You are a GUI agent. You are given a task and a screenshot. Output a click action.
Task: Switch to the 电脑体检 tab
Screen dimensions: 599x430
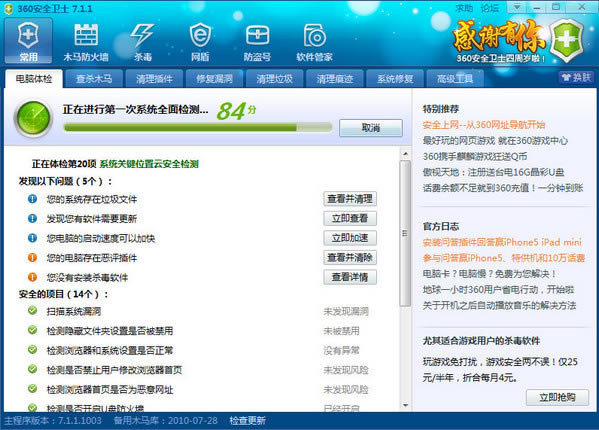click(x=34, y=79)
